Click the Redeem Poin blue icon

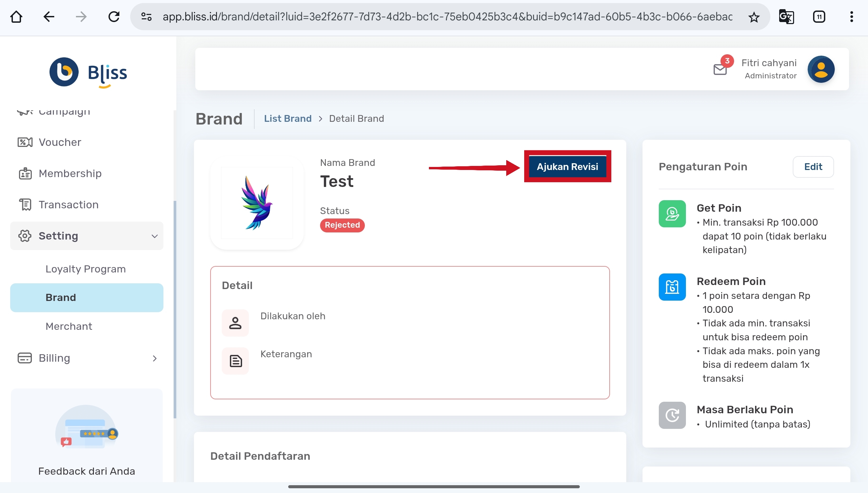pyautogui.click(x=672, y=287)
